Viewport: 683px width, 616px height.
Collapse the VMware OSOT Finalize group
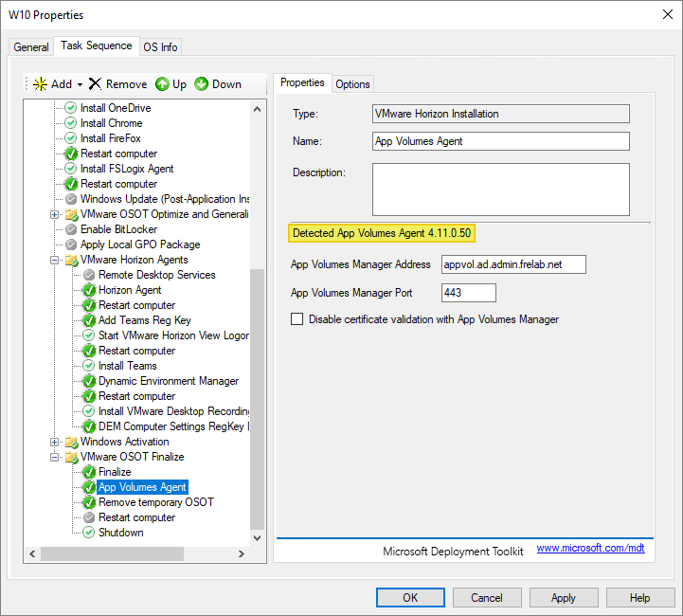coord(55,457)
